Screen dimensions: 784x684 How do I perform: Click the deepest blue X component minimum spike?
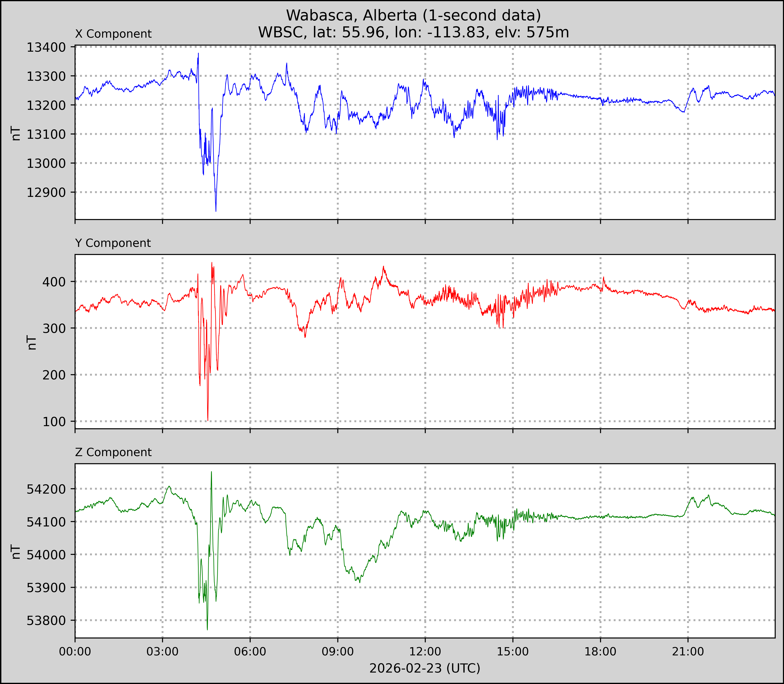click(216, 210)
